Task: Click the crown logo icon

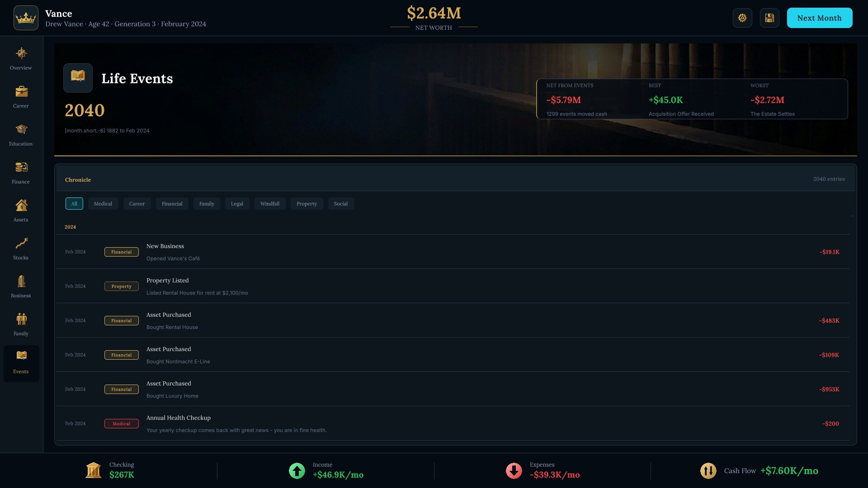Action: [26, 18]
